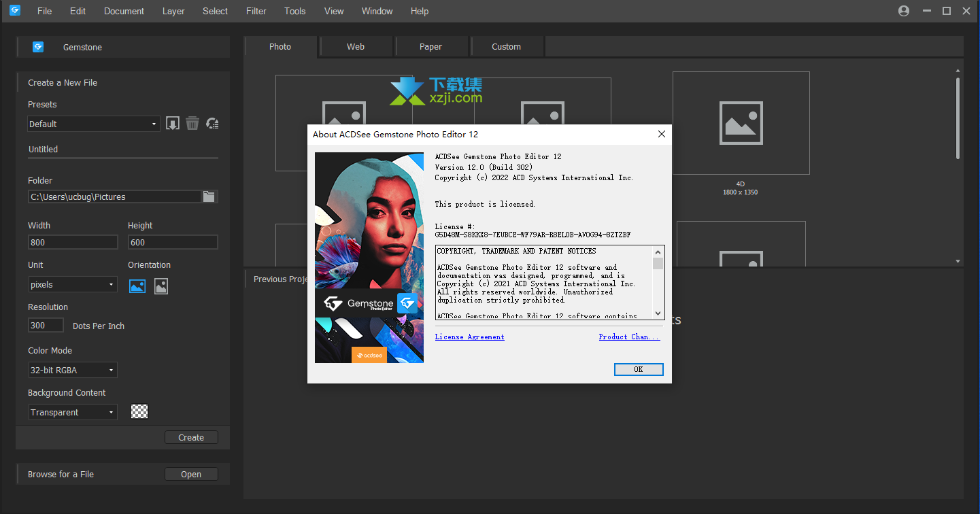Confirm the About dialog with OK
The image size is (980, 514).
click(639, 369)
